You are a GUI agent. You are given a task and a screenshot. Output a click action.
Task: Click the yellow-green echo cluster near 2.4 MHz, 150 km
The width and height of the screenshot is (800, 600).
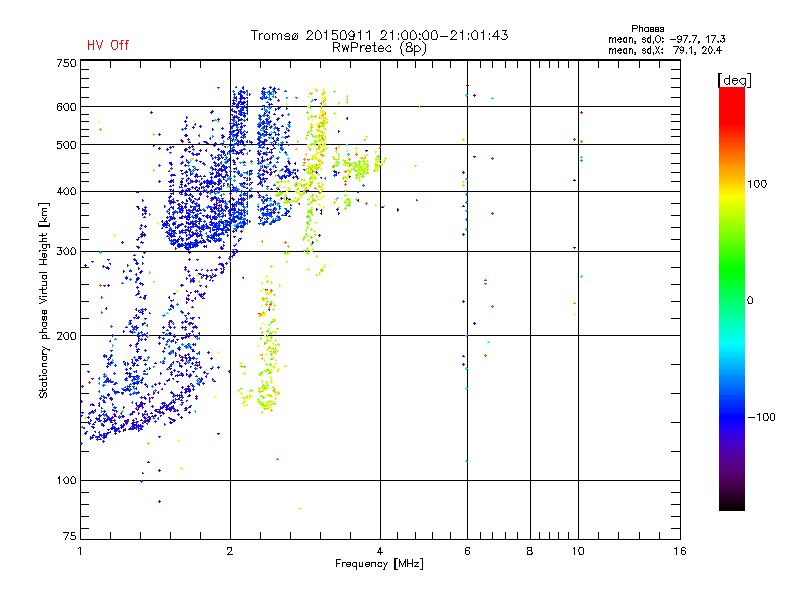266,395
